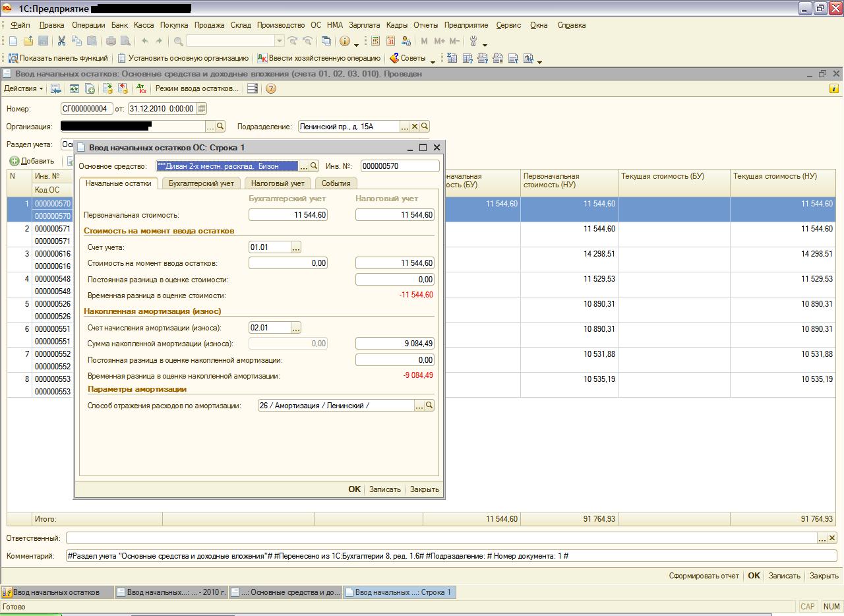Click Добавить to add a row
Viewport: 844px width, 616px height.
[x=32, y=161]
